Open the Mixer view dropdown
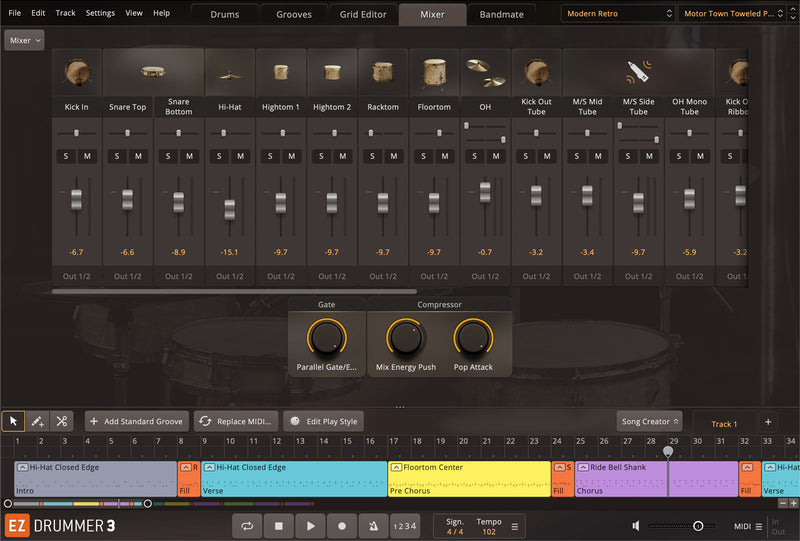Screen dimensions: 800x541 click(24, 40)
